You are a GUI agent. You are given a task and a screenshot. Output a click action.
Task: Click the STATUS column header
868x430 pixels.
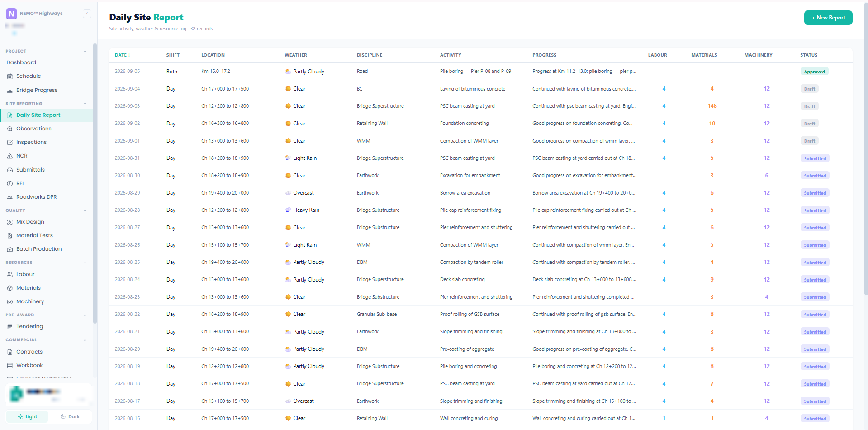point(809,55)
